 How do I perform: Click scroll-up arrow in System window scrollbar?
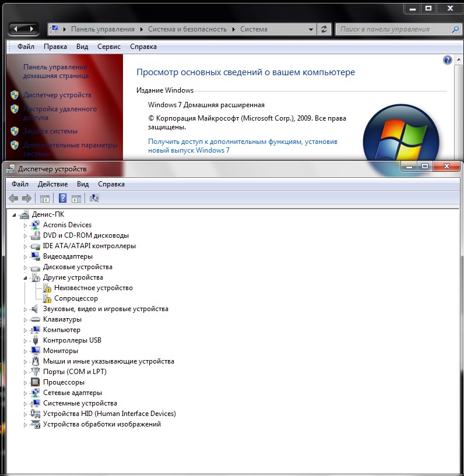point(459,59)
